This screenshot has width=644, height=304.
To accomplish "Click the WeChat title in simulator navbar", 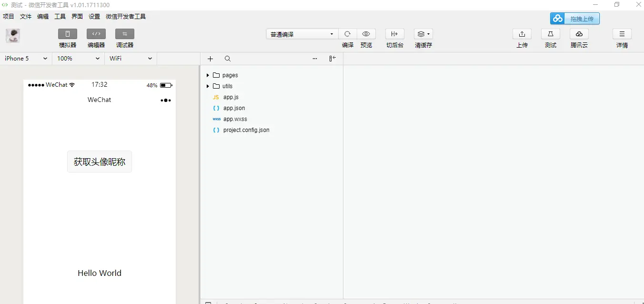I will pyautogui.click(x=100, y=100).
